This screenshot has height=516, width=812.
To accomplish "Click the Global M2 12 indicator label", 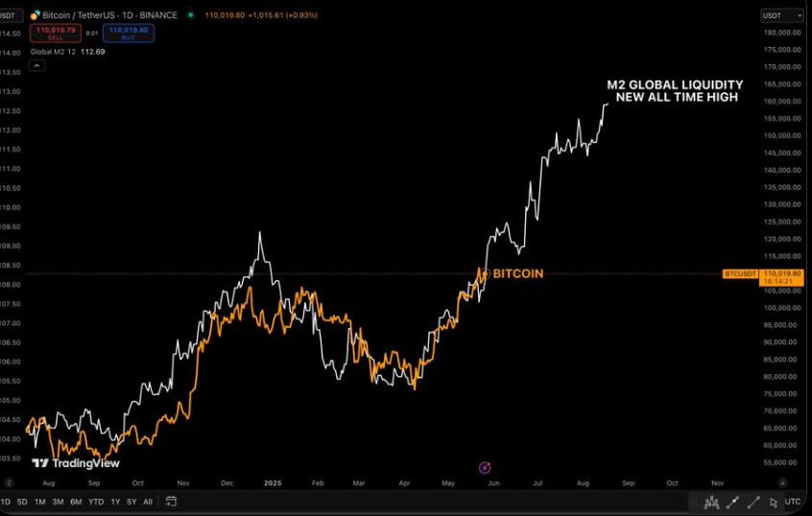I will click(53, 52).
